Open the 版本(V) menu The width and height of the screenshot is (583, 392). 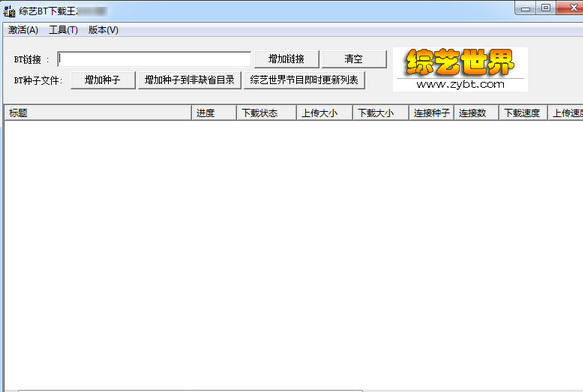click(x=103, y=30)
